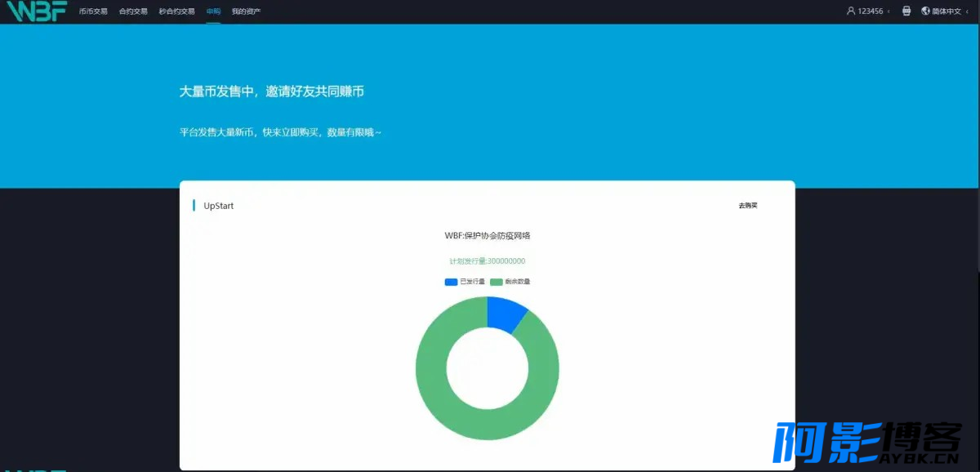Open the 币币交易 menu item
Image resolution: width=980 pixels, height=472 pixels.
coord(93,11)
